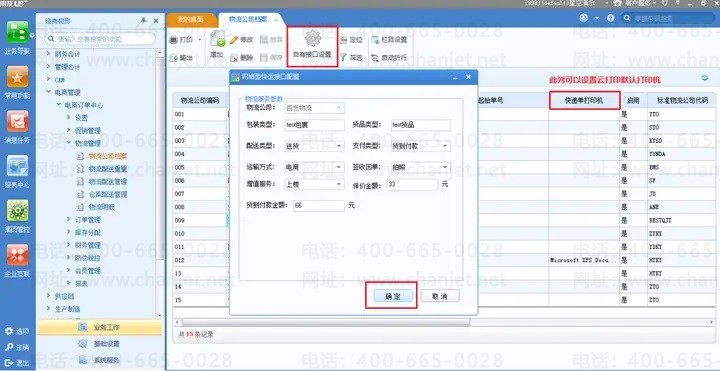Click the 筛选 filter funnel icon
The image size is (720, 371).
[x=343, y=58]
